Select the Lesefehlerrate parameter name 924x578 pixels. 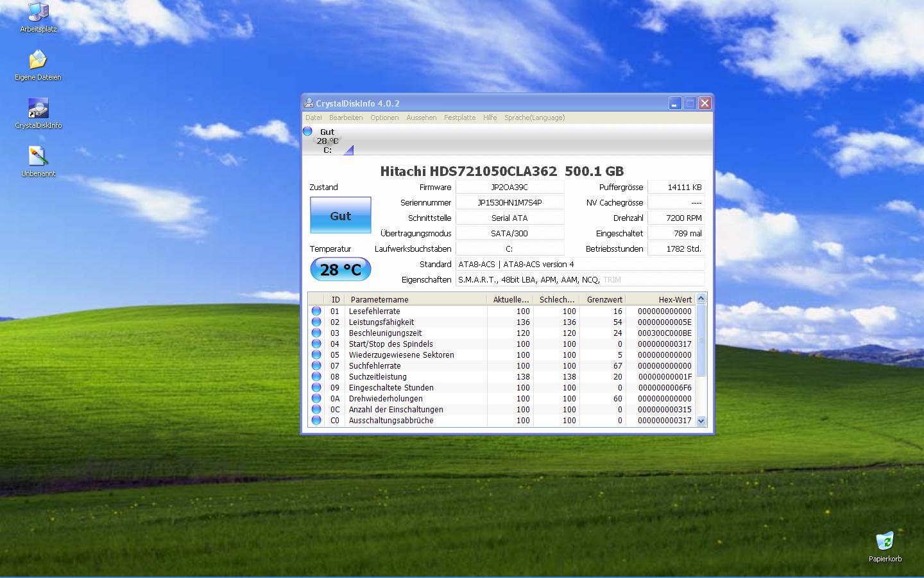(374, 311)
